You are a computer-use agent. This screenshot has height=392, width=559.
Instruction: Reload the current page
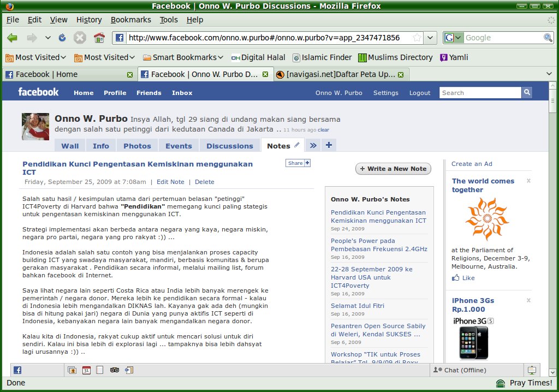click(62, 38)
